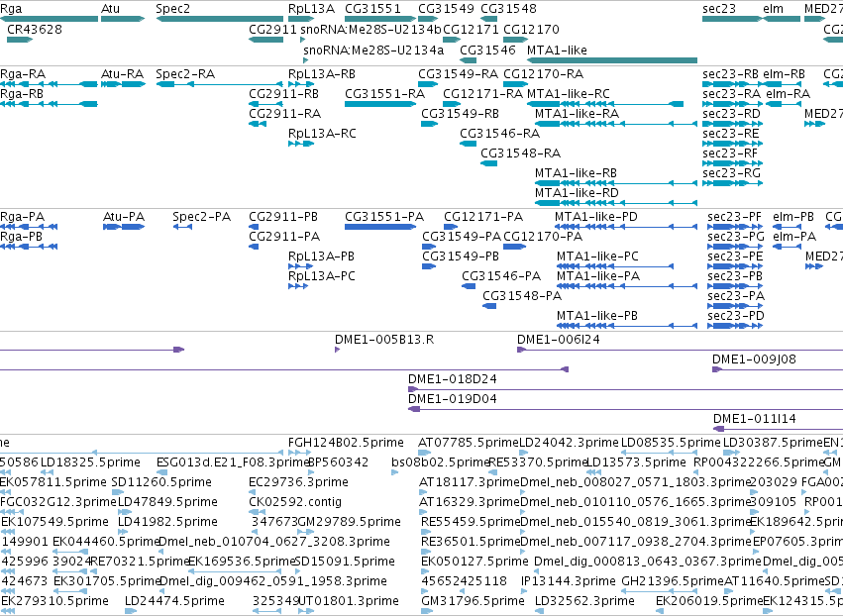
Task: Click the Atu-PA protein label
Action: [x=124, y=217]
